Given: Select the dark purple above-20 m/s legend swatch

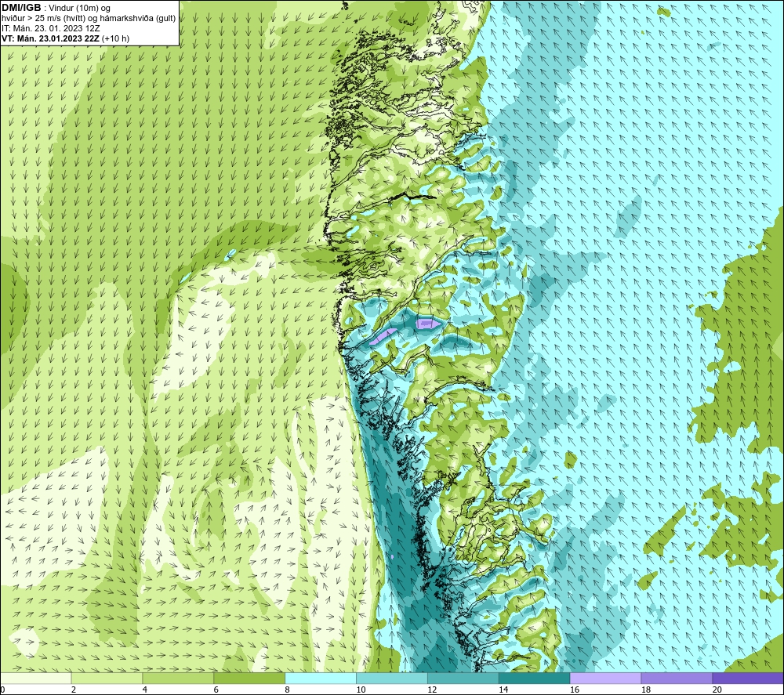Looking at the screenshot, I should pyautogui.click(x=748, y=679).
